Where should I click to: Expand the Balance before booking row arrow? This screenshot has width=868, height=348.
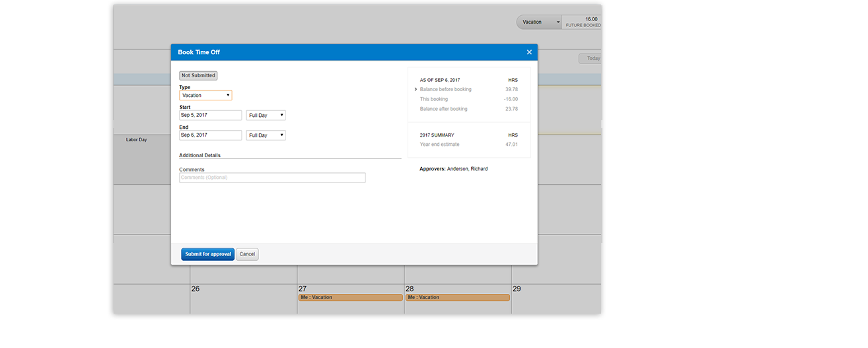coord(416,89)
